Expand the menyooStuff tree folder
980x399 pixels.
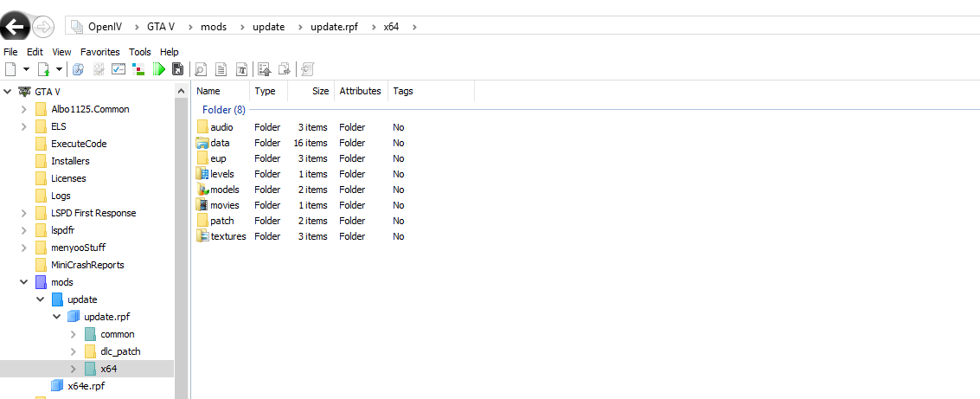23,247
